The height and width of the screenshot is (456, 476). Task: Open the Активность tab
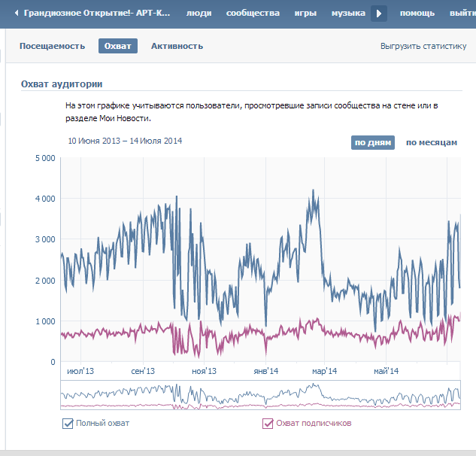[177, 46]
